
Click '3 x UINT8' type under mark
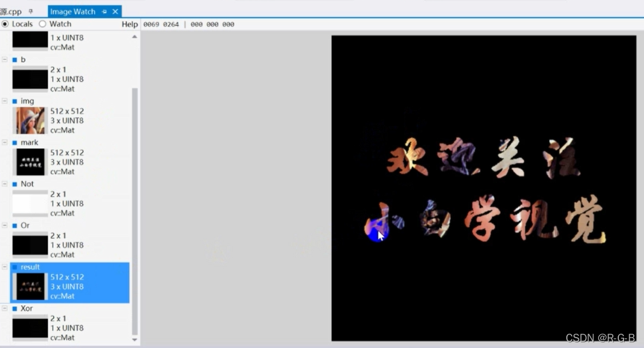67,162
